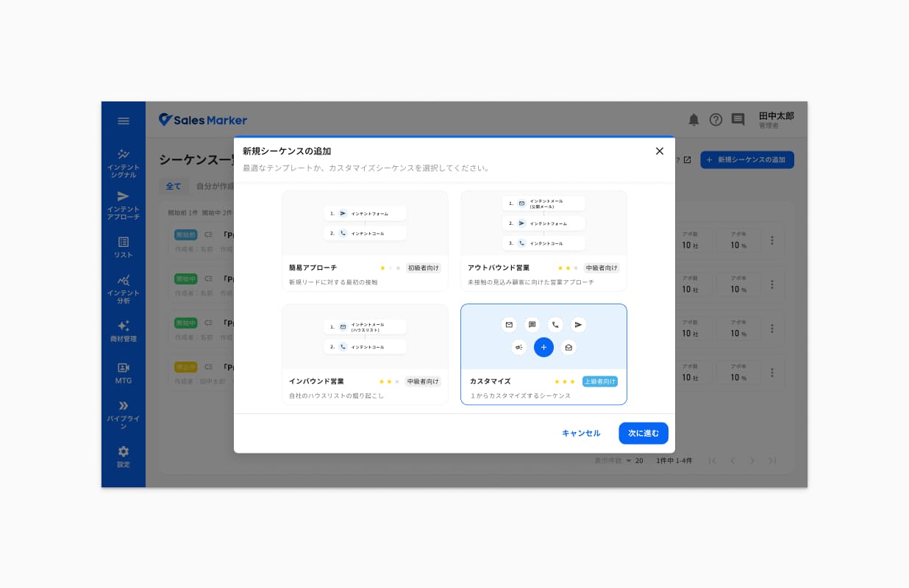909x588 pixels.
Task: Click the Sales Marker logo
Action: [x=203, y=120]
